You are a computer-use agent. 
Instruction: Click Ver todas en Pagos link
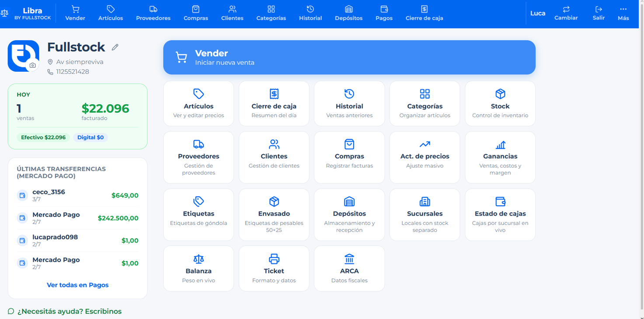[x=77, y=285]
